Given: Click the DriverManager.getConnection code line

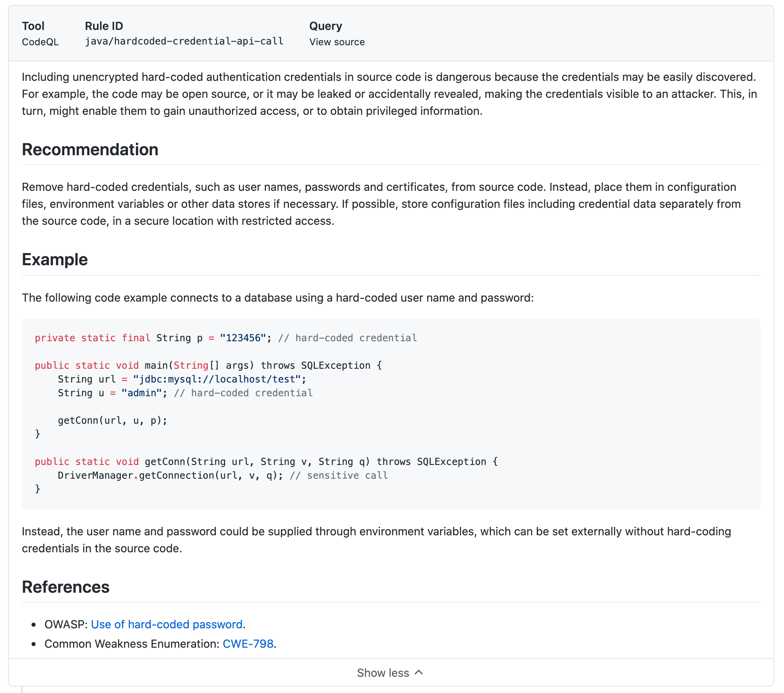Looking at the screenshot, I should click(x=170, y=475).
